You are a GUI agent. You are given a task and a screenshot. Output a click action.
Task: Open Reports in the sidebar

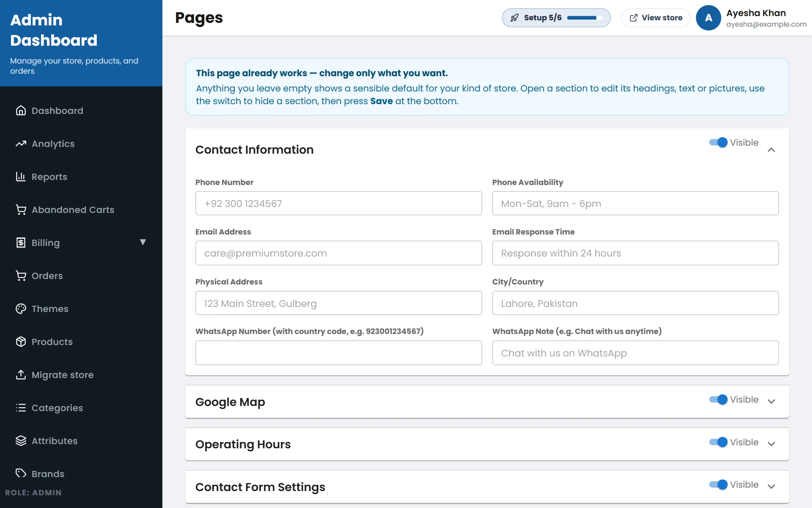click(x=81, y=177)
